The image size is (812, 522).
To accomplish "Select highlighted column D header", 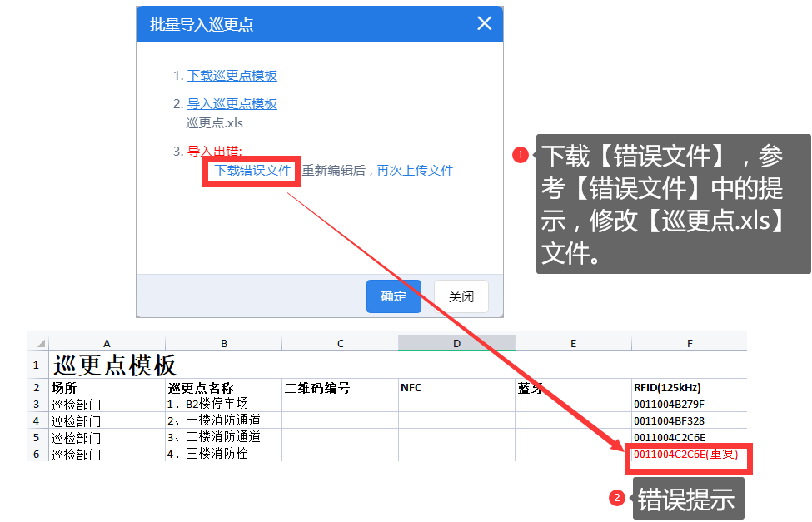I will coord(456,343).
